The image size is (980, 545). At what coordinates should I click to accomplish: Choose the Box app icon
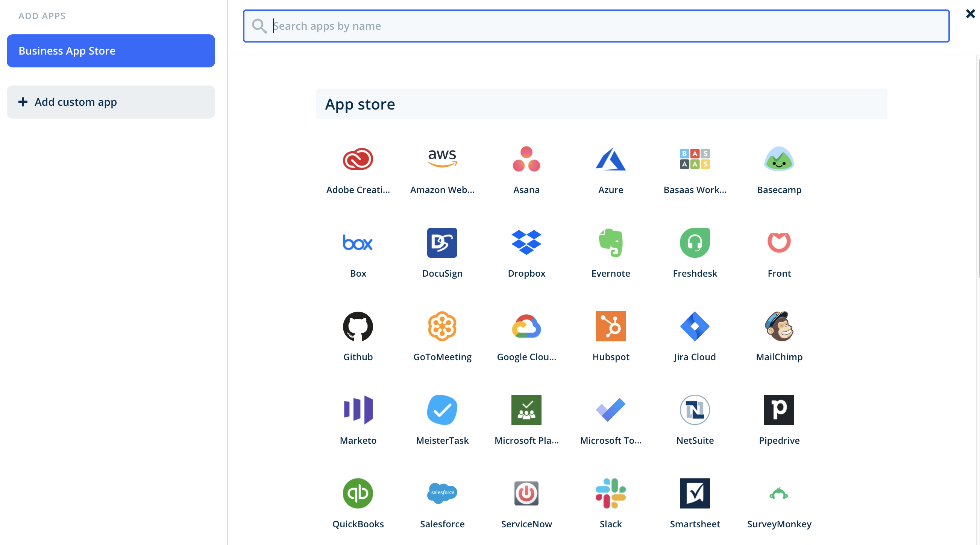click(358, 243)
